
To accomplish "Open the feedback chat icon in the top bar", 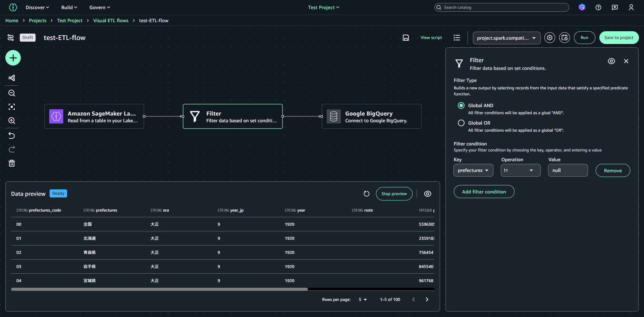I will (x=615, y=7).
